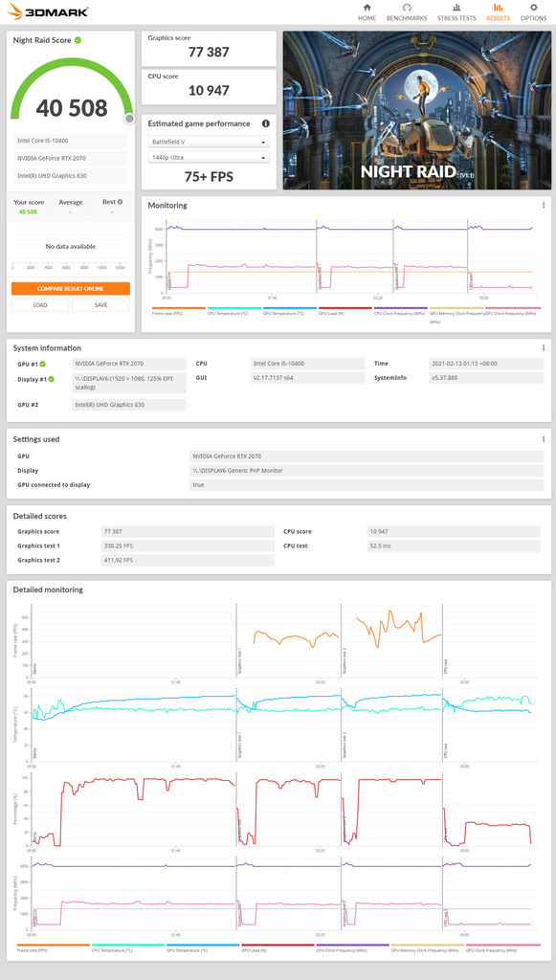The height and width of the screenshot is (980, 556).
Task: Click the Save button
Action: [101, 305]
